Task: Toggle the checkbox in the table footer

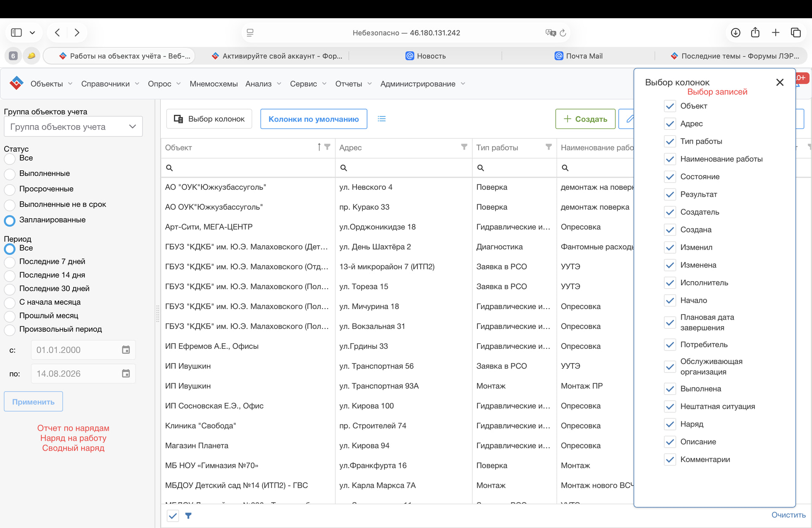Action: 173,516
